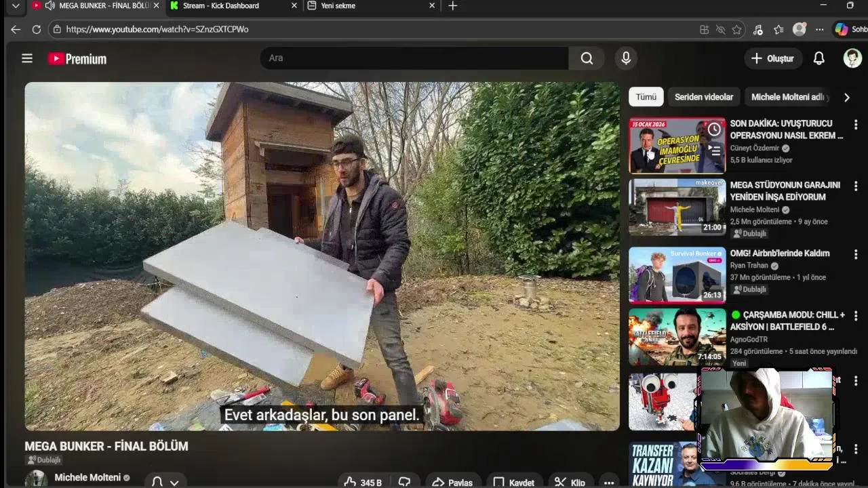Click the magnifier search button
This screenshot has height=488, width=868.
pos(587,58)
